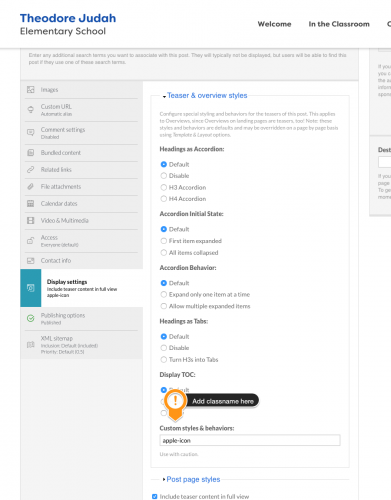Open the Calendar dates icon

click(31, 204)
